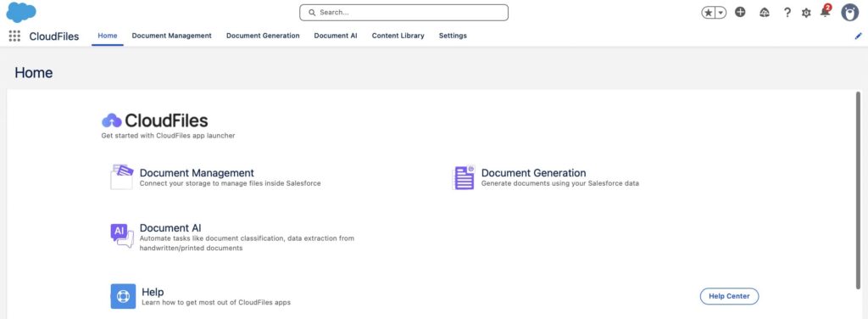868x319 pixels.
Task: Open the Help question mark icon
Action: (787, 13)
